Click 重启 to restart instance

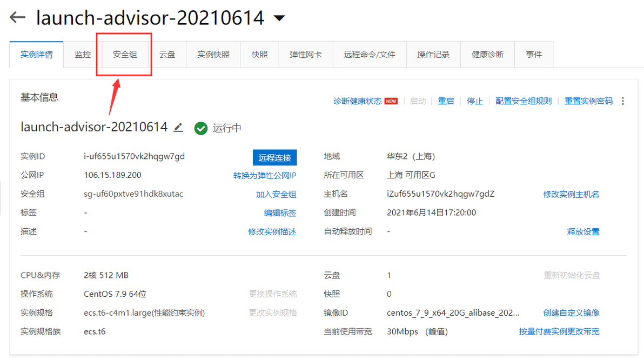[x=446, y=101]
